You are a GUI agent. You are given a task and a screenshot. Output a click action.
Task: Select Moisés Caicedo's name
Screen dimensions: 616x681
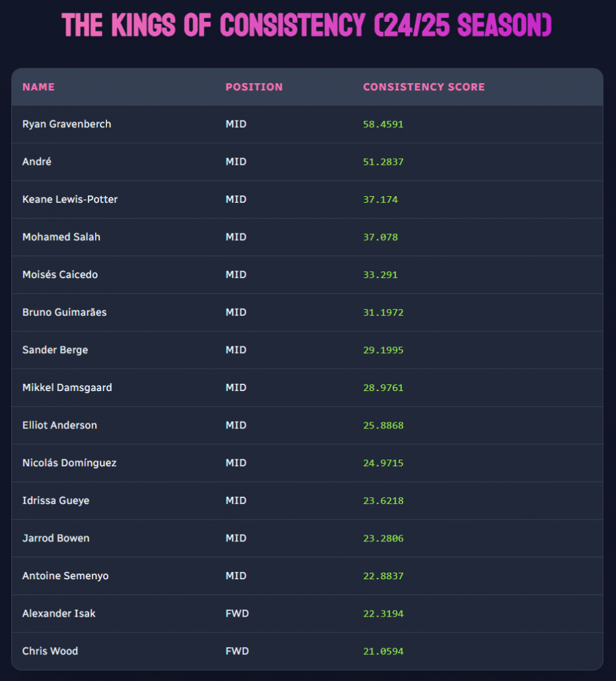pos(60,275)
